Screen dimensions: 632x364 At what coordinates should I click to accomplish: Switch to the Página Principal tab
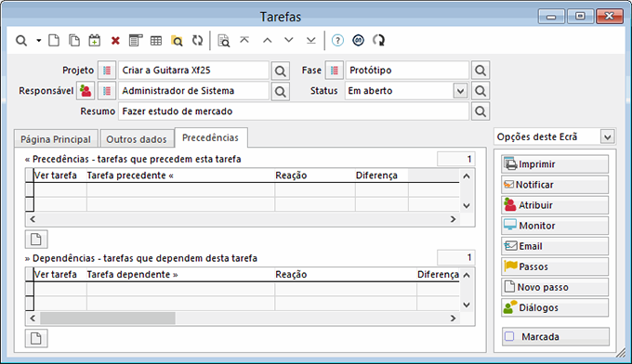tap(56, 139)
